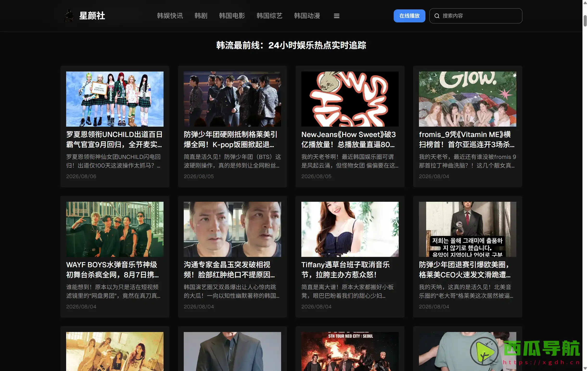
Task: Select the 韩国电影 nav item
Action: point(232,16)
